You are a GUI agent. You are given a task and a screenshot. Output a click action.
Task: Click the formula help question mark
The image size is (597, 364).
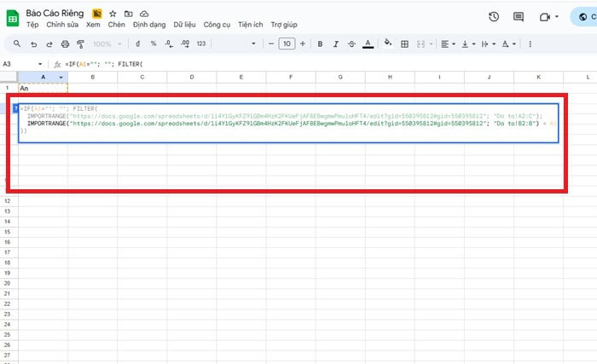pos(15,108)
